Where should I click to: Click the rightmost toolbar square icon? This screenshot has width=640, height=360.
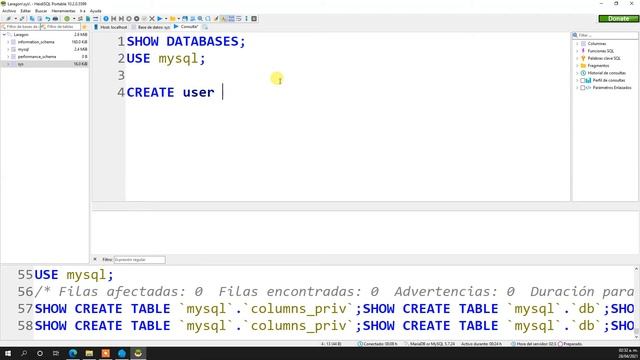pyautogui.click(x=254, y=19)
